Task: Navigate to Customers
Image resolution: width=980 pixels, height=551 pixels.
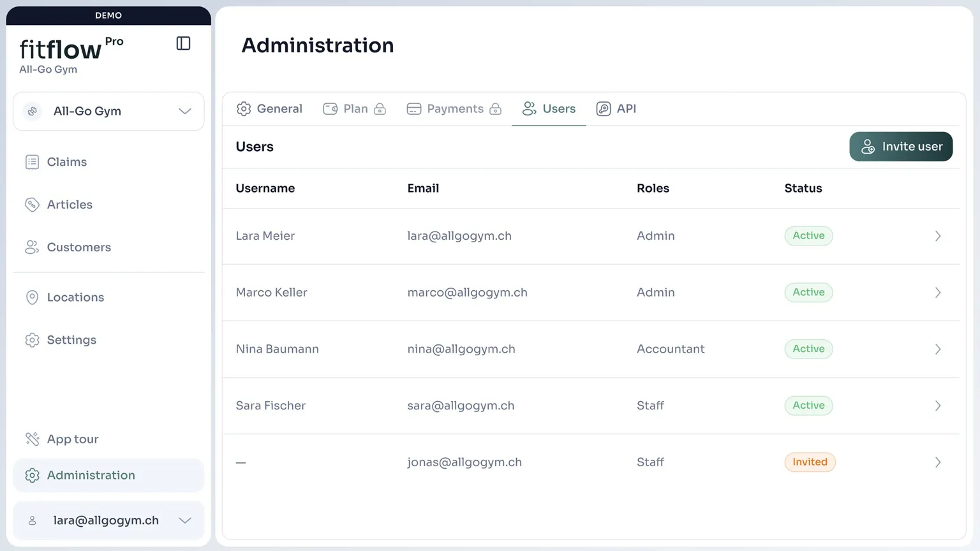Action: point(108,247)
